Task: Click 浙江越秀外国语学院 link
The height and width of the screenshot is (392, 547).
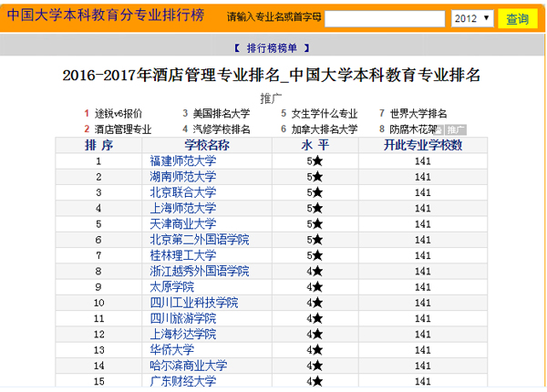Action: [x=199, y=271]
